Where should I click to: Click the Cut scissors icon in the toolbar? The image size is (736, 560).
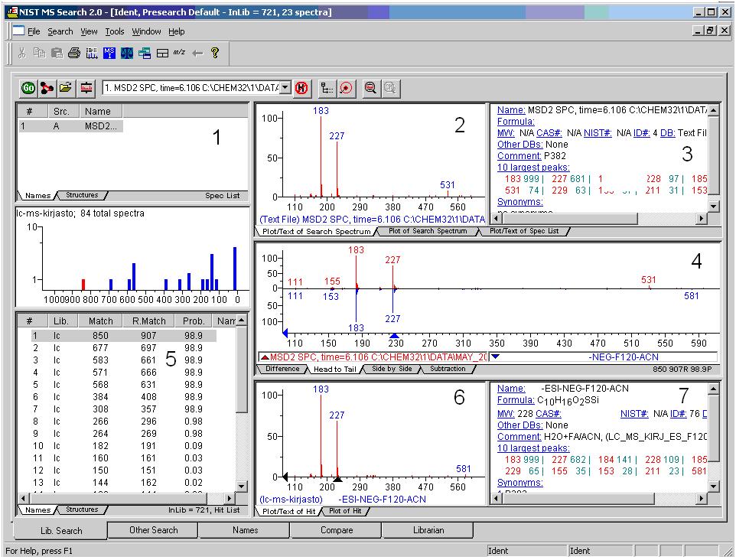click(x=22, y=53)
